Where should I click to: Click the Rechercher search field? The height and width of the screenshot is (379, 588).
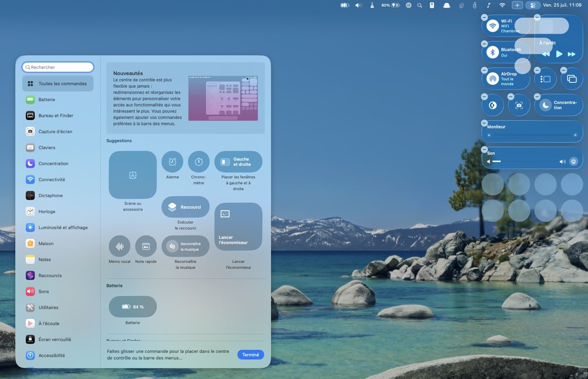58,67
